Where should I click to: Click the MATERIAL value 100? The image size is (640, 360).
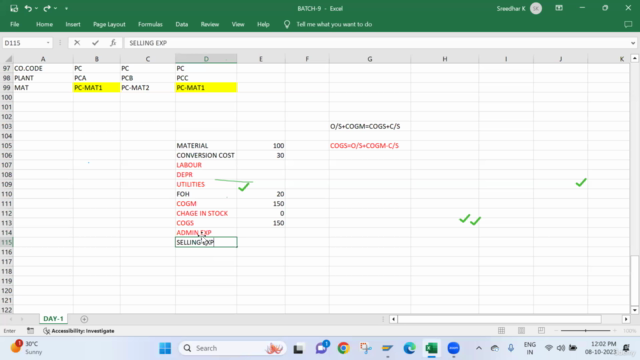click(x=261, y=146)
